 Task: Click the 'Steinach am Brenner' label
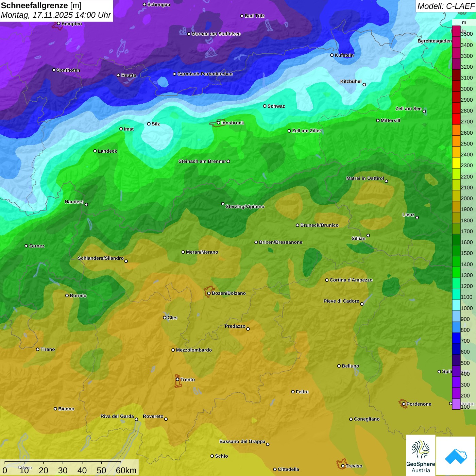pos(202,161)
